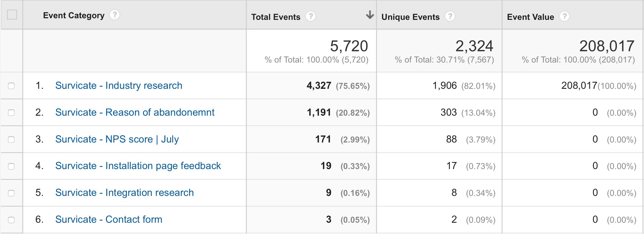Click the 208,017 event value in row 1
Screen dimensions: 644x234
coord(579,86)
